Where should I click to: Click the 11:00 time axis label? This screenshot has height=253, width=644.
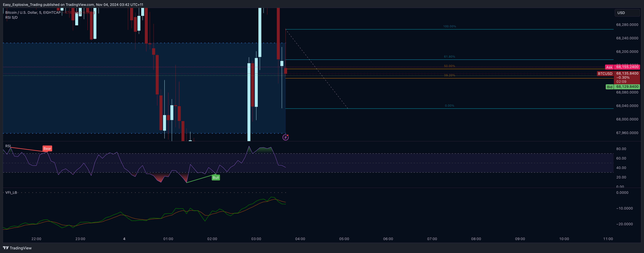pos(608,239)
